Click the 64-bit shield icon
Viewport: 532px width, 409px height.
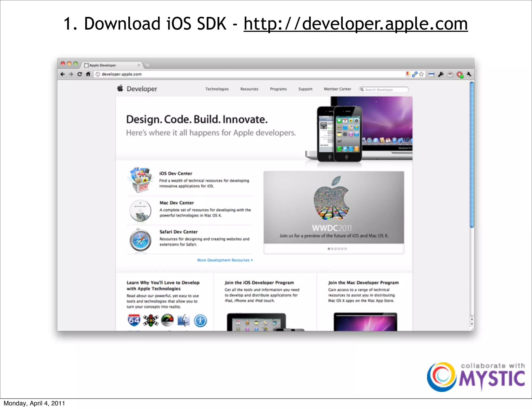134,320
